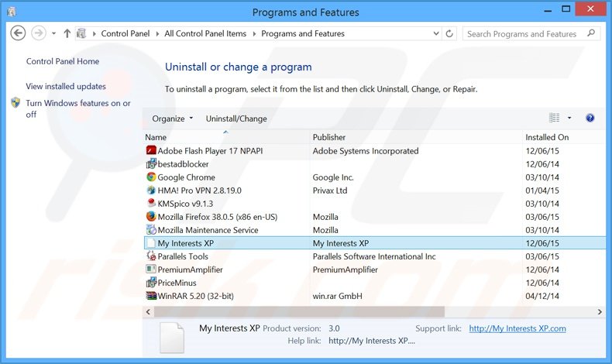
Task: Click the window system icon in title bar
Action: [x=12, y=12]
